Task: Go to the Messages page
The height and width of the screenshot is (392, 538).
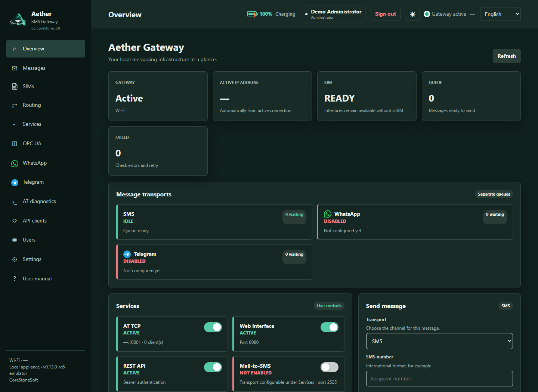Action: 46,68
